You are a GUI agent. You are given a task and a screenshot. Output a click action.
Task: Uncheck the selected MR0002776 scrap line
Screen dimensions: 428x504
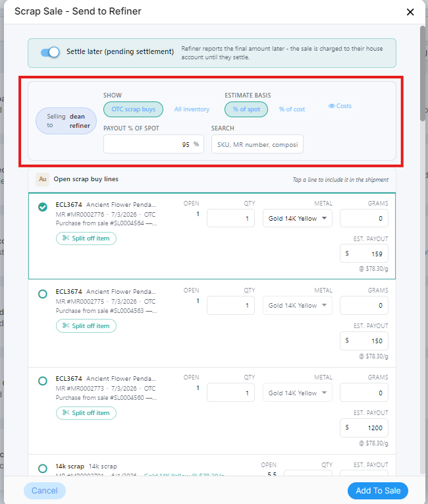[42, 207]
